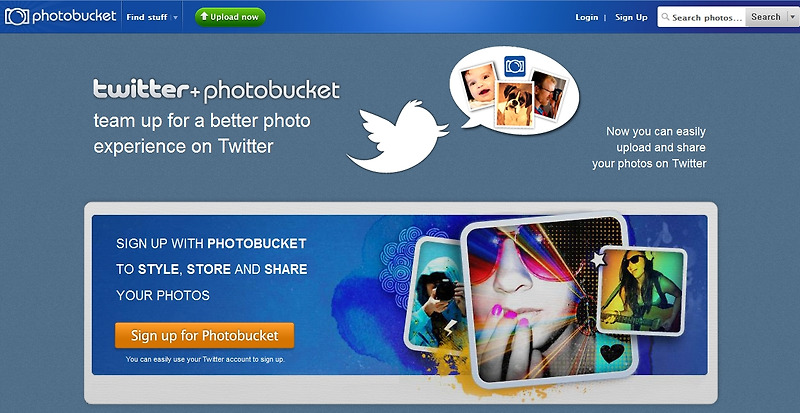800x413 pixels.
Task: Click the white star icon on collage
Action: (x=597, y=260)
